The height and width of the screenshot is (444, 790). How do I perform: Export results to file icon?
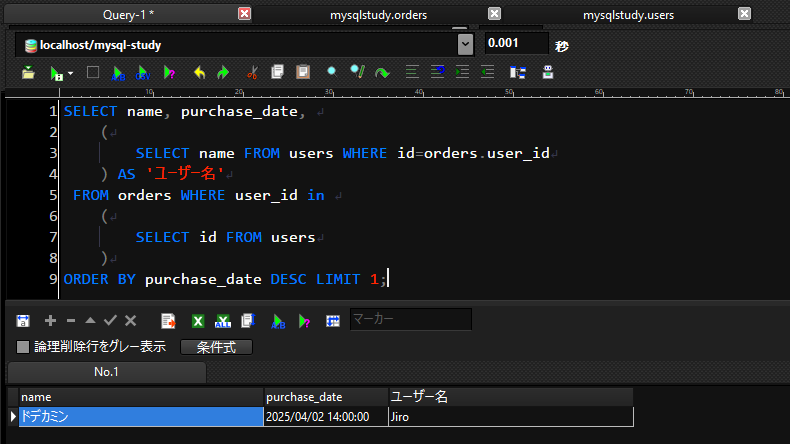point(168,321)
